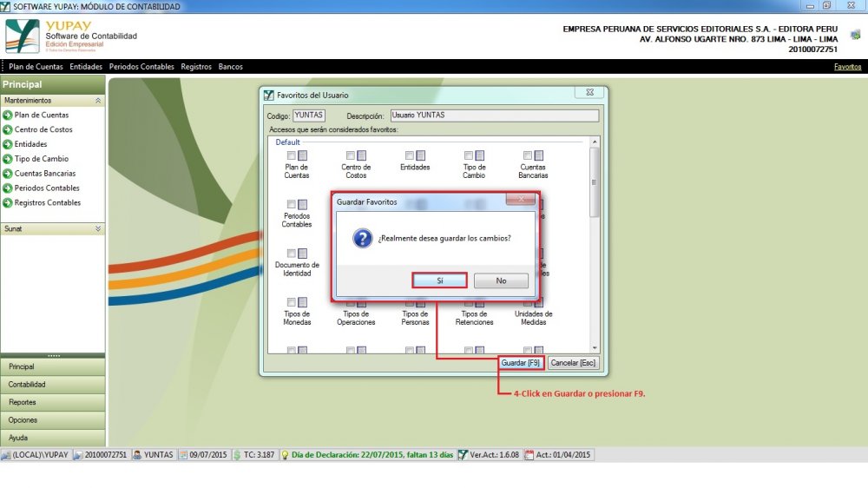Viewport: 868px width, 488px height.
Task: Open the Bancos menu
Action: [230, 67]
